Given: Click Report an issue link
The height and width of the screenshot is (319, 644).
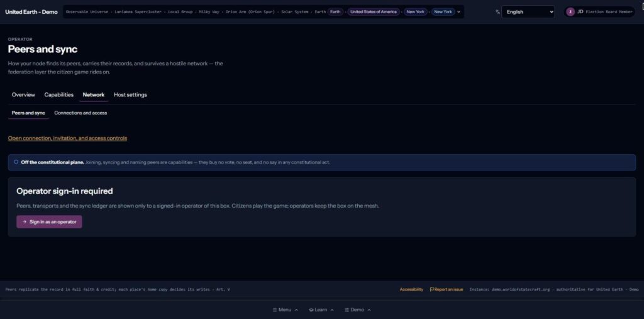Looking at the screenshot, I should tap(447, 289).
